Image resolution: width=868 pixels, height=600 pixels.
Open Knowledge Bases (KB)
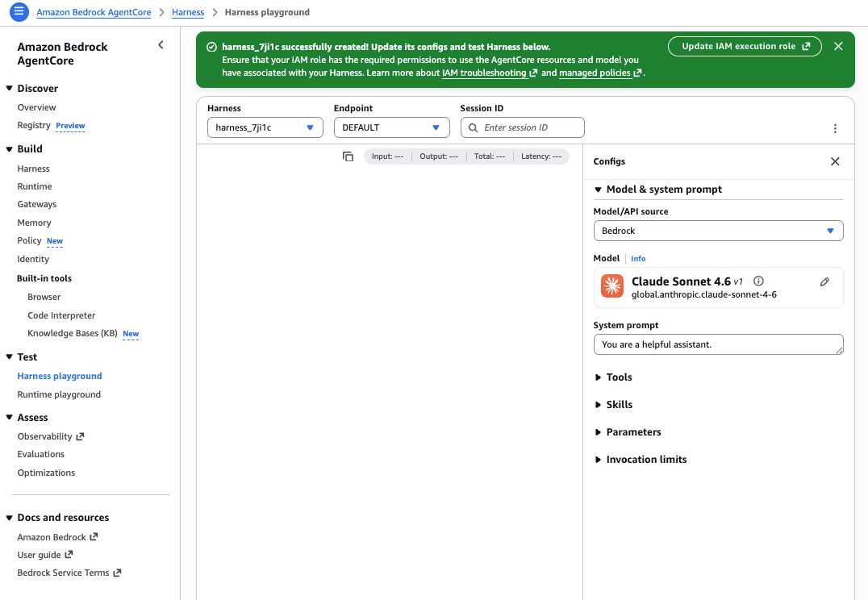73,333
